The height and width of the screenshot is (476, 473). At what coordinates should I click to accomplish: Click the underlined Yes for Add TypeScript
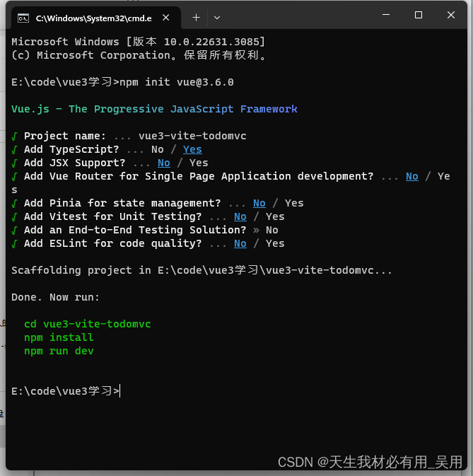pyautogui.click(x=192, y=149)
